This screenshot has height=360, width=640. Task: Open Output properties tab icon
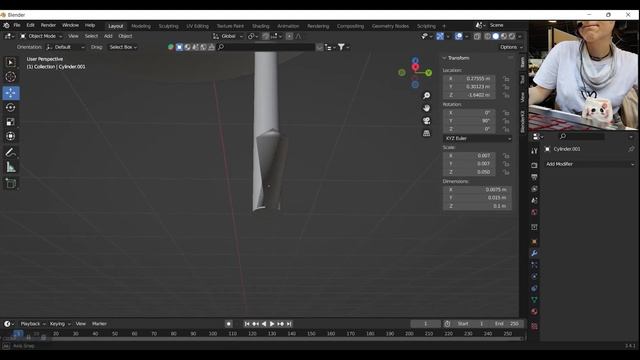click(x=534, y=177)
